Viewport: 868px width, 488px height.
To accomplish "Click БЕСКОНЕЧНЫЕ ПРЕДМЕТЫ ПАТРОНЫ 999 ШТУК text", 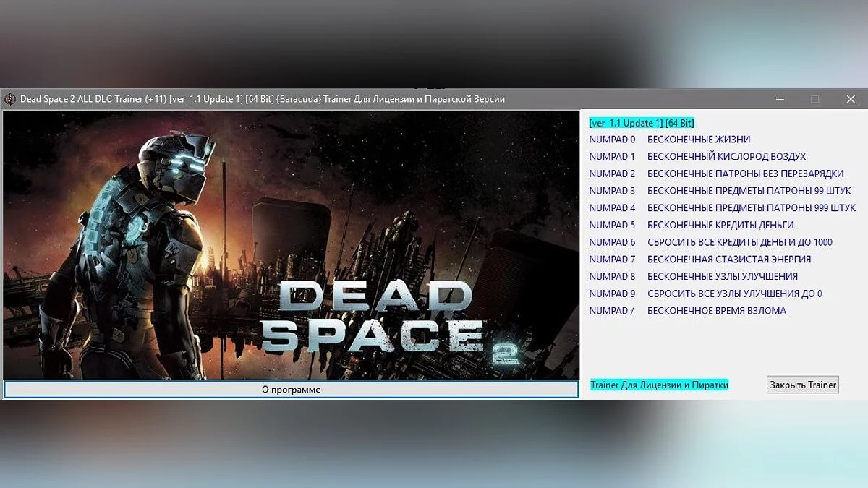I will coord(752,208).
